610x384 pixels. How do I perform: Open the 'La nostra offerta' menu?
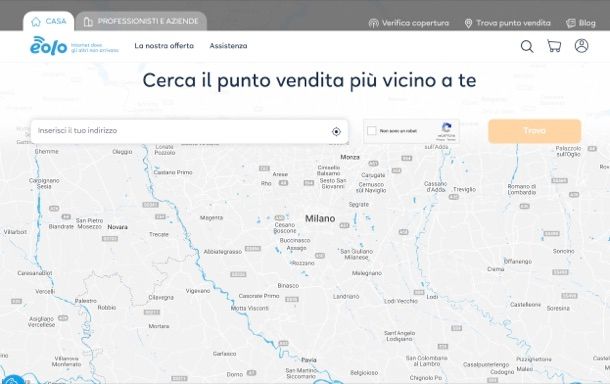(x=164, y=46)
